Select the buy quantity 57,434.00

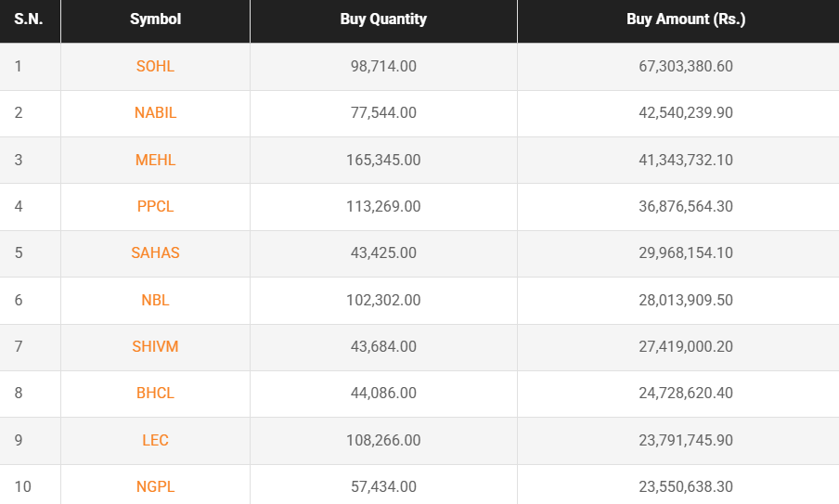383,487
